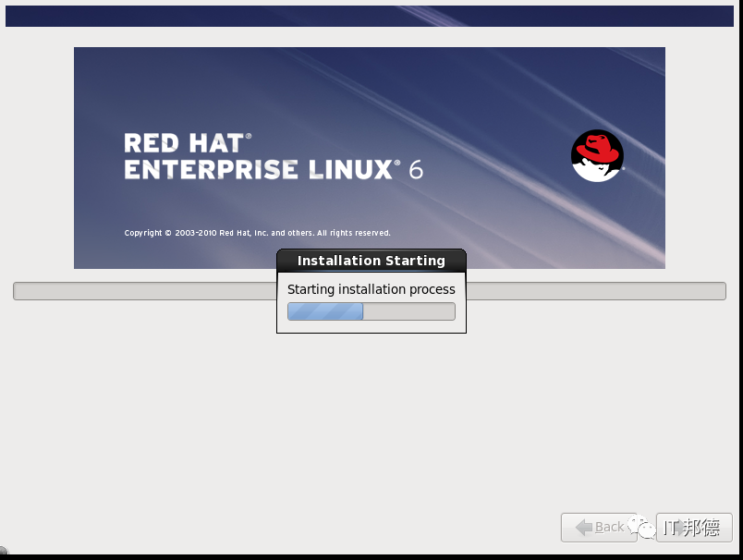The image size is (743, 560).
Task: Click the Red Hat Shadowman logo
Action: (597, 155)
